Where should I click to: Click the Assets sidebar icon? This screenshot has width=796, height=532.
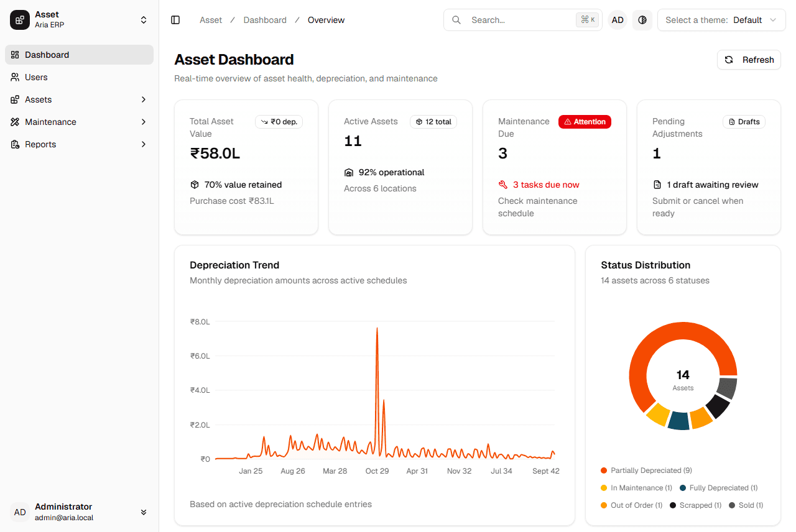pos(15,99)
